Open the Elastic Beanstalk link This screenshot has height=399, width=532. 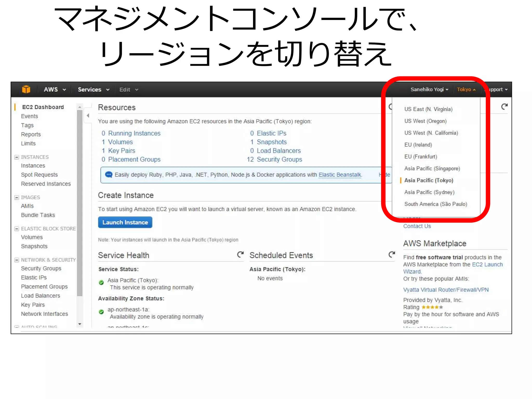[x=340, y=175]
